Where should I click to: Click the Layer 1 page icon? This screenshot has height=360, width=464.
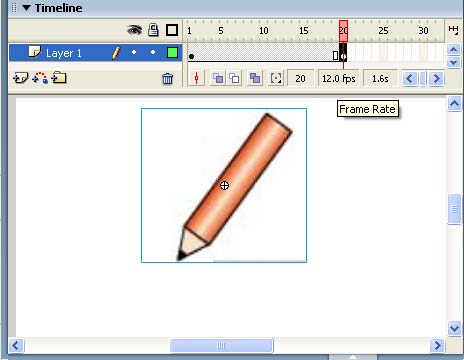(x=34, y=52)
